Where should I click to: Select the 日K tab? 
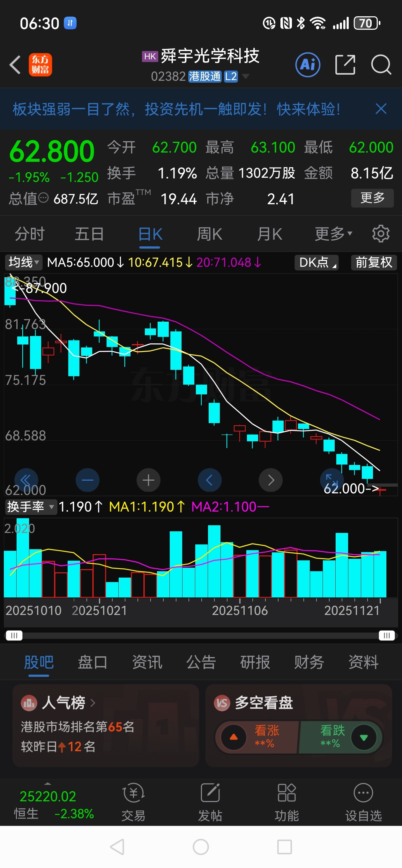coord(150,234)
